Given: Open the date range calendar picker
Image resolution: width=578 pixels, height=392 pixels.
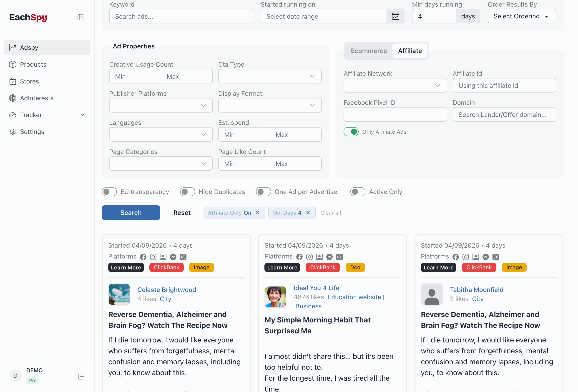Looking at the screenshot, I should point(395,16).
